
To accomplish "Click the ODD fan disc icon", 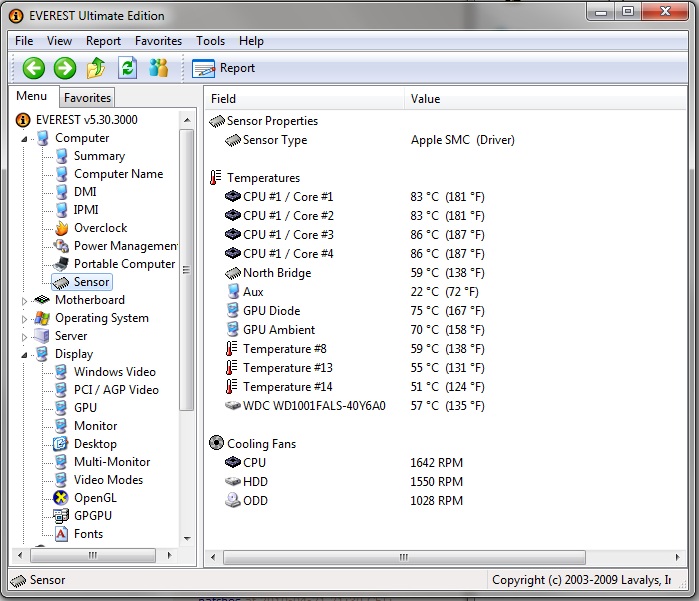I will point(233,500).
